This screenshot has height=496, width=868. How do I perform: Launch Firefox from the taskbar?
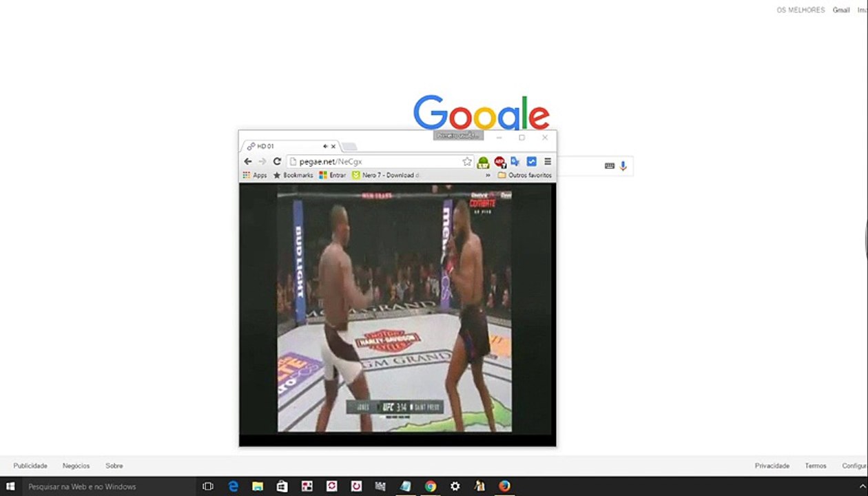point(504,486)
